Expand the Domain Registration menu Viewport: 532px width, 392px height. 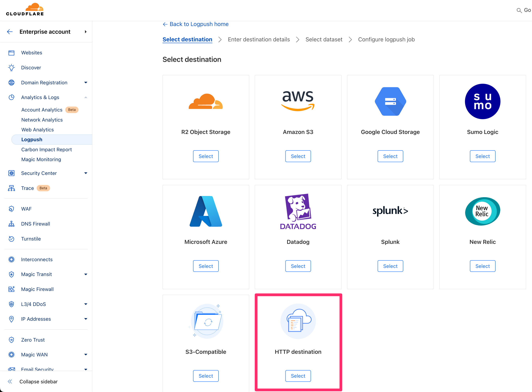point(86,83)
